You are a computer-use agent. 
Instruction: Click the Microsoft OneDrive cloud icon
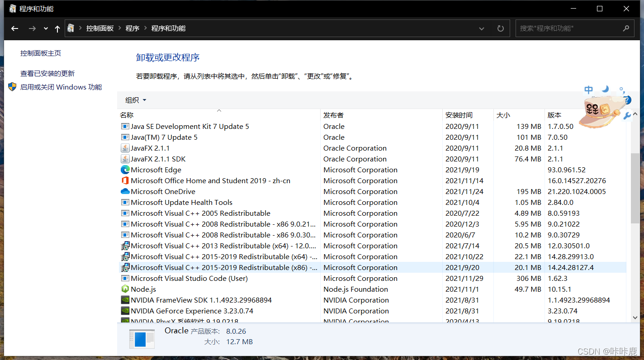[x=125, y=192]
